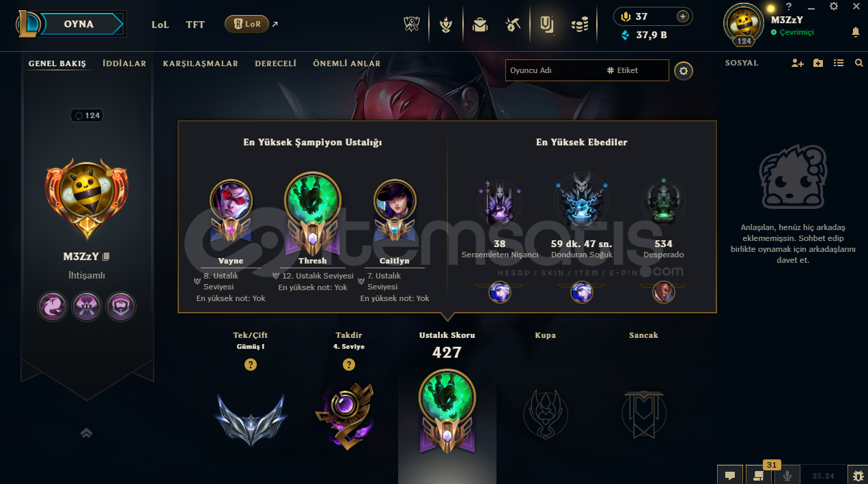This screenshot has height=484, width=868.
Task: Open the Store coins icon
Action: [x=580, y=25]
